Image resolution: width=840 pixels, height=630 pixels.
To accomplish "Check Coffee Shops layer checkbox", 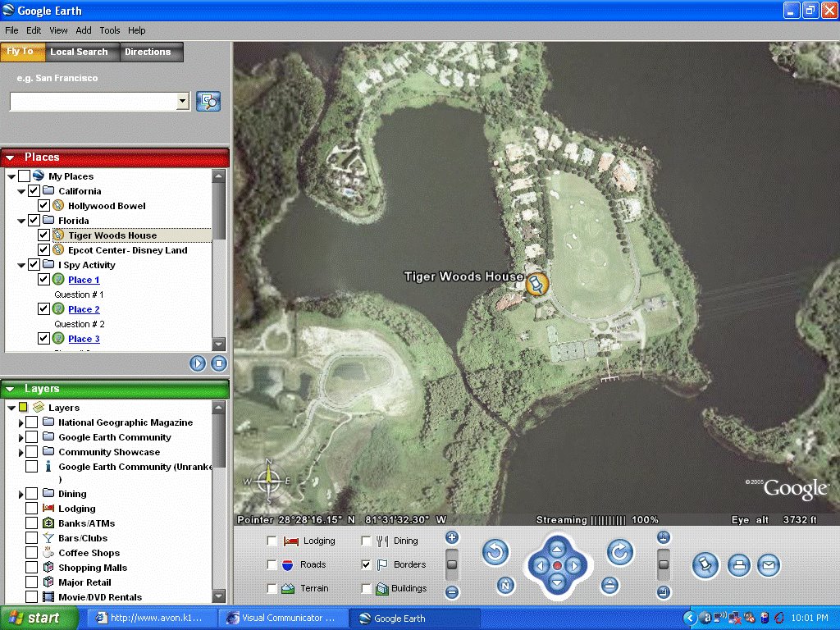I will pyautogui.click(x=32, y=553).
